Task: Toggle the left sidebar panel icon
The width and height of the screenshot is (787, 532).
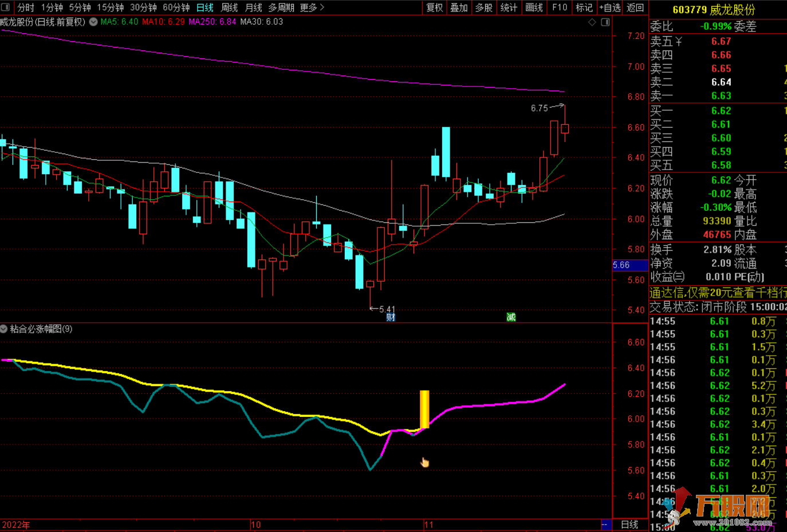Action: (6, 7)
